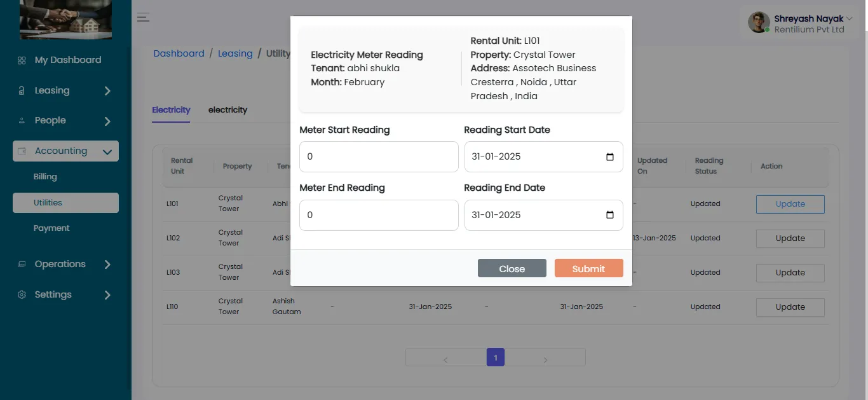The image size is (868, 400).
Task: Click the Reading End Date field
Action: (x=544, y=215)
